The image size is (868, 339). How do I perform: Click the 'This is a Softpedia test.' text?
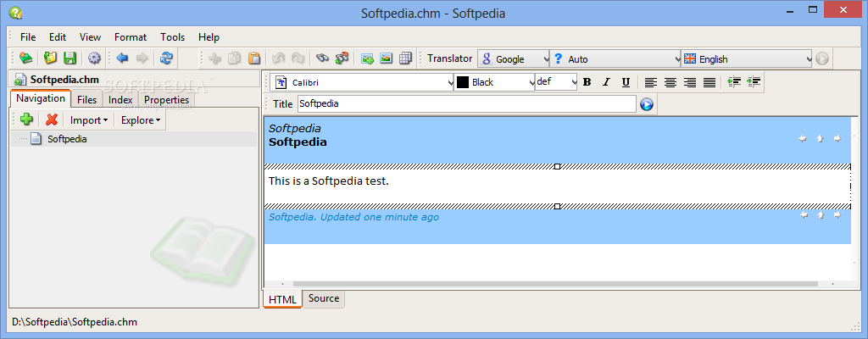coord(329,181)
